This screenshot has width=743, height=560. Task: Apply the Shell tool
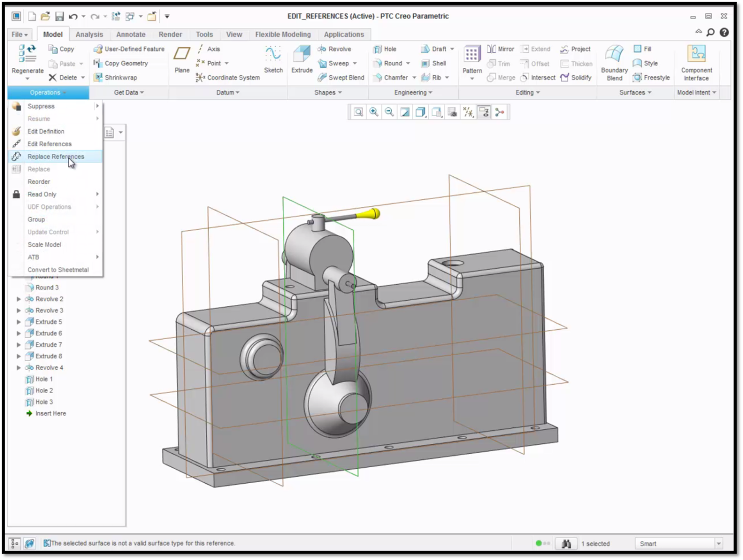point(433,63)
